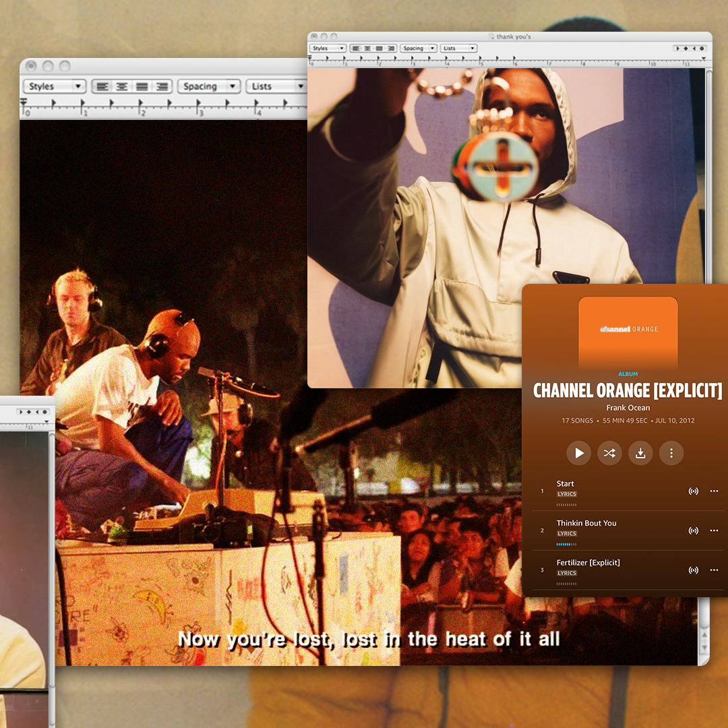Center text in the large video window
The height and width of the screenshot is (728, 728).
pyautogui.click(x=121, y=86)
